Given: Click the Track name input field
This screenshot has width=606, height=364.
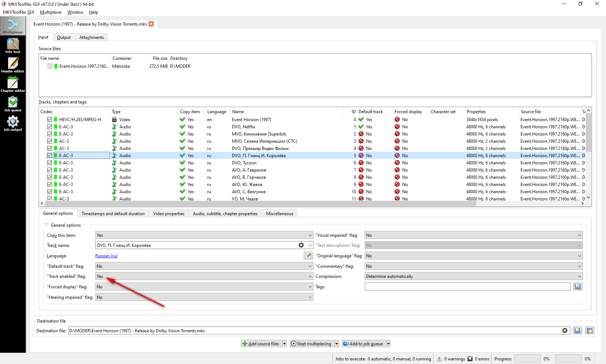Looking at the screenshot, I should coord(197,245).
